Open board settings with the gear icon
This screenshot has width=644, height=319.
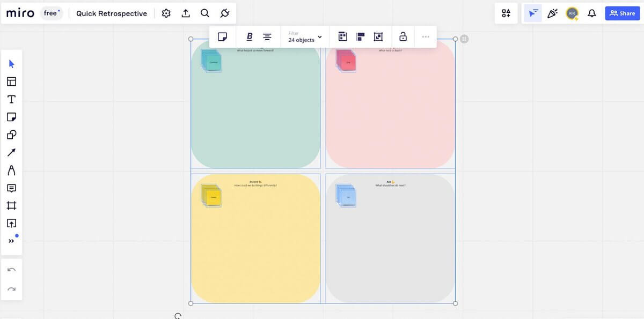click(166, 13)
